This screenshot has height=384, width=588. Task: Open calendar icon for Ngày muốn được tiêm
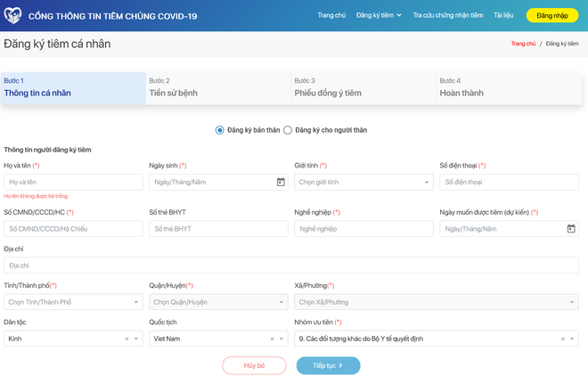(x=571, y=229)
